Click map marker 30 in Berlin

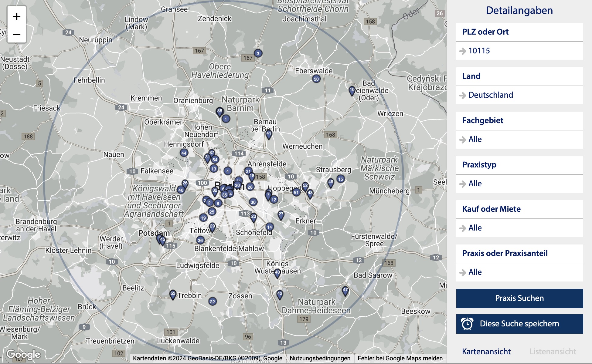pyautogui.click(x=253, y=202)
